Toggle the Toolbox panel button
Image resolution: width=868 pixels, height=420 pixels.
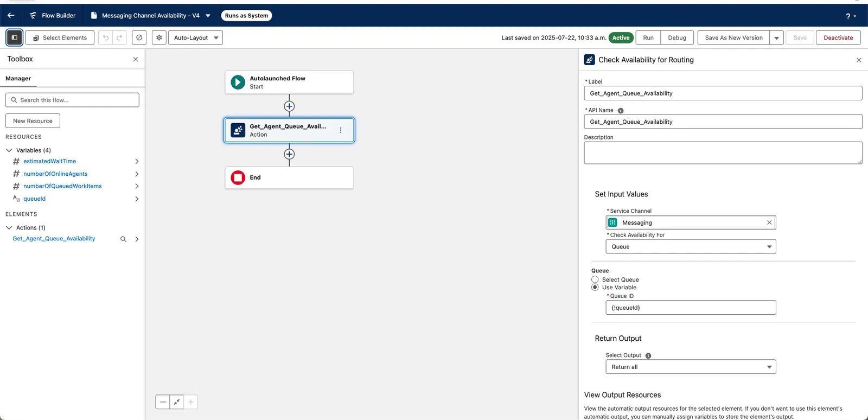15,37
